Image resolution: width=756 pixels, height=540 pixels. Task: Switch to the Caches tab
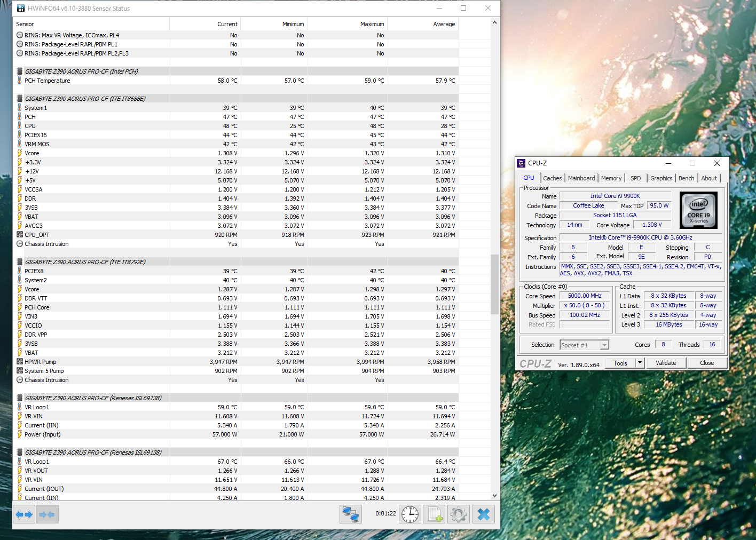[552, 178]
